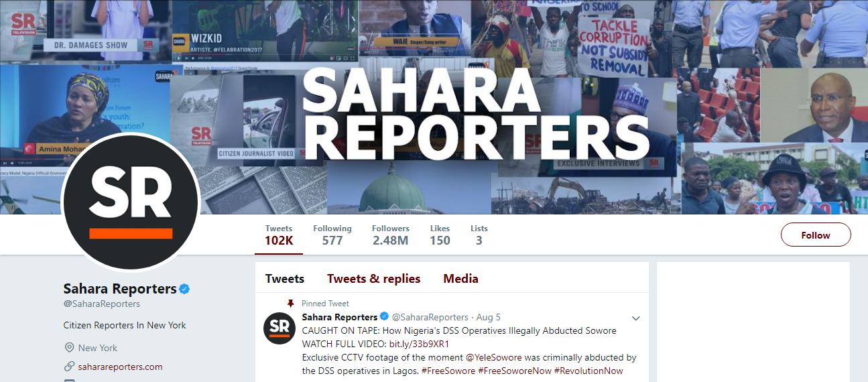Click the large SR profile avatar
Viewport: 868px width, 382px height.
(x=131, y=202)
